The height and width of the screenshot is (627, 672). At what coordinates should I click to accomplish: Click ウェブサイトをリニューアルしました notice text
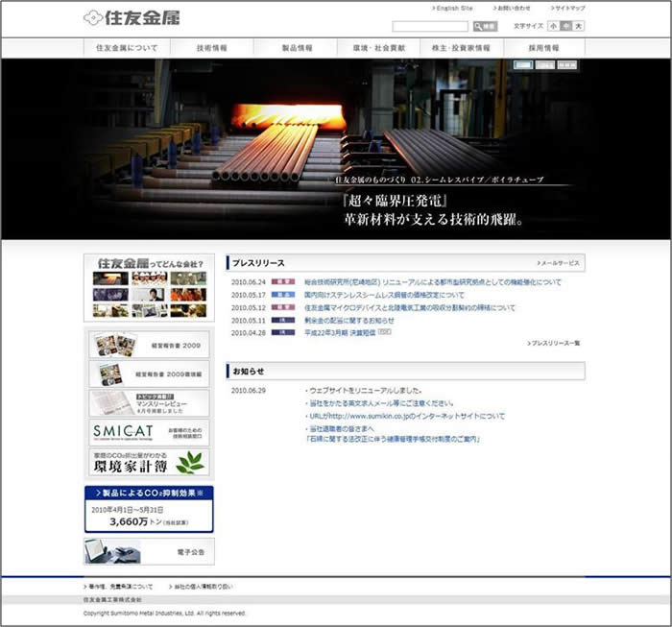tap(365, 391)
